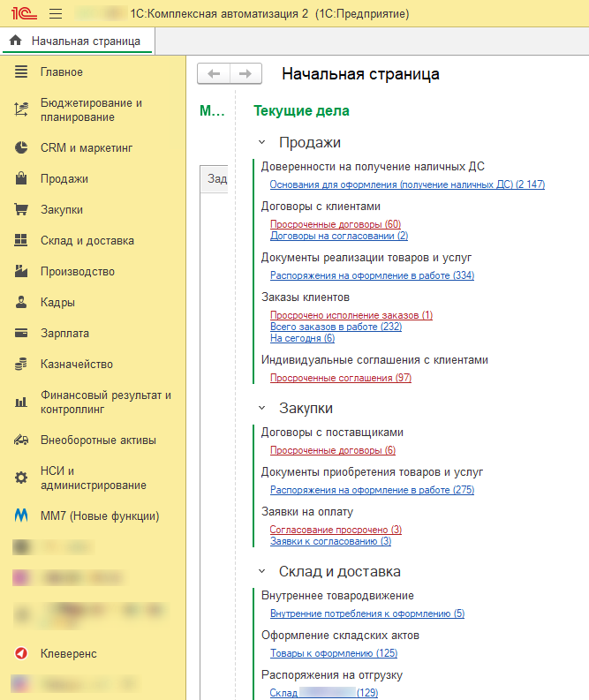Viewport: 589px width, 700px height.
Task: Open Просроченные соглашения (97) link
Action: (x=341, y=378)
